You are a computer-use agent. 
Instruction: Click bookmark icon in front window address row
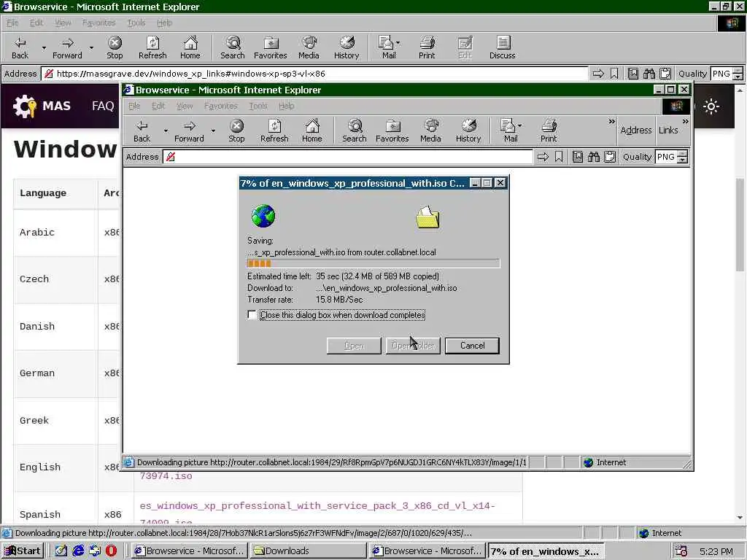(x=559, y=157)
